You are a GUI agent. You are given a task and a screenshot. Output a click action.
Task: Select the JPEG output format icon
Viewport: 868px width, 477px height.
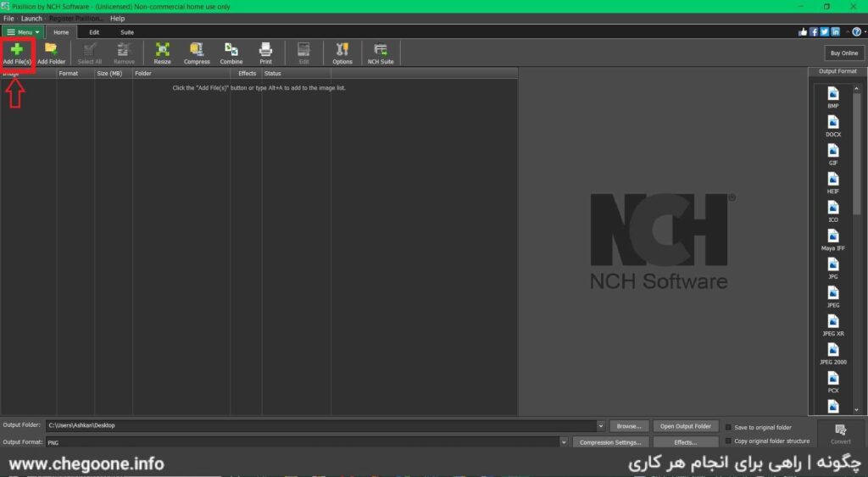(x=832, y=297)
